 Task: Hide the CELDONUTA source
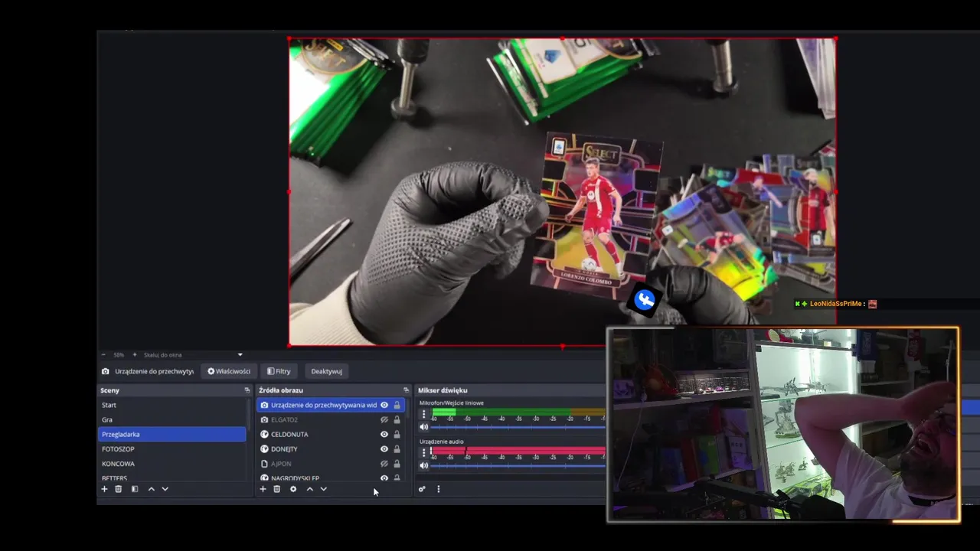(x=384, y=434)
